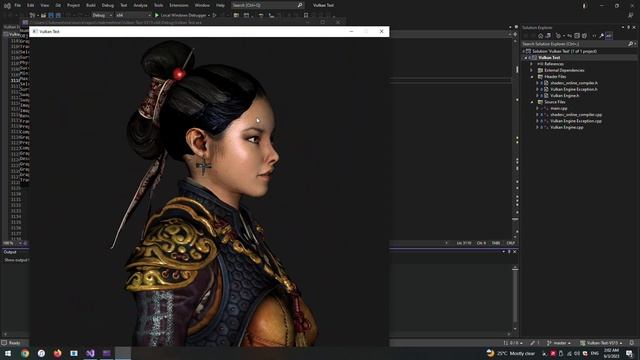Open the File menu
The image size is (640, 360).
[18, 5]
